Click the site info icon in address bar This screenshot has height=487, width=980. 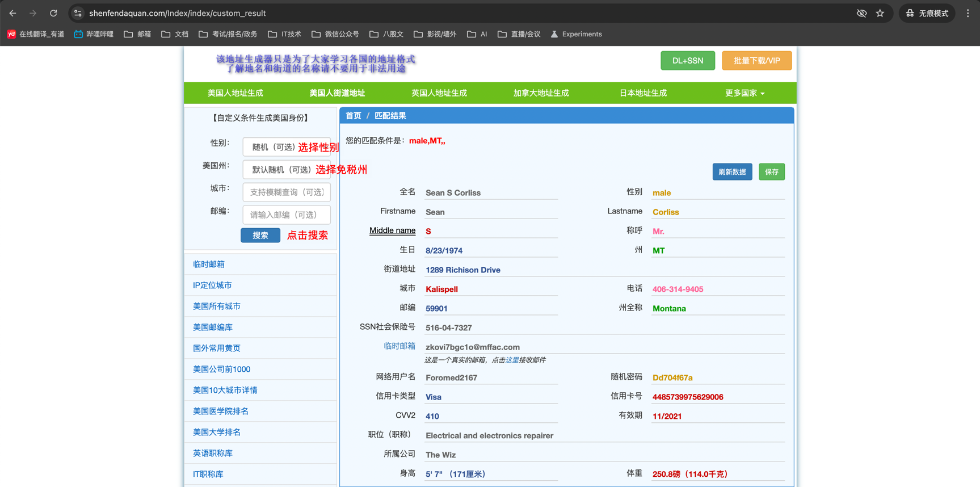click(x=78, y=13)
